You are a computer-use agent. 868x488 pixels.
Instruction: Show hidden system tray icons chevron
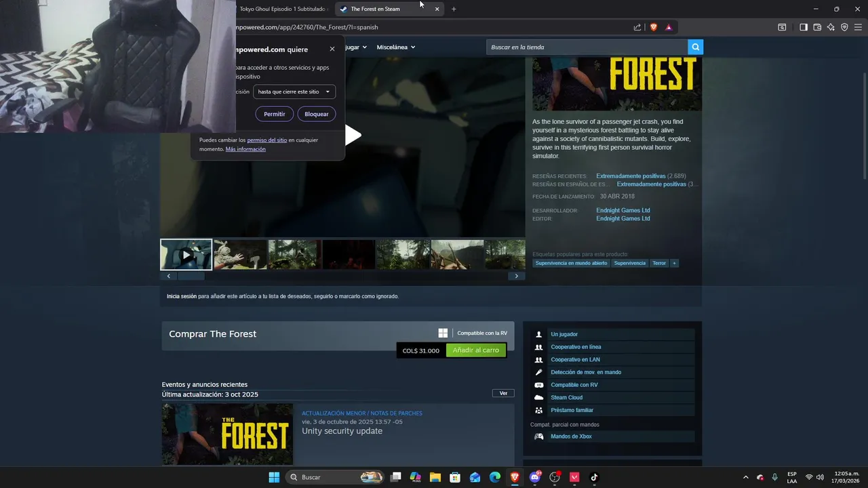[746, 477]
